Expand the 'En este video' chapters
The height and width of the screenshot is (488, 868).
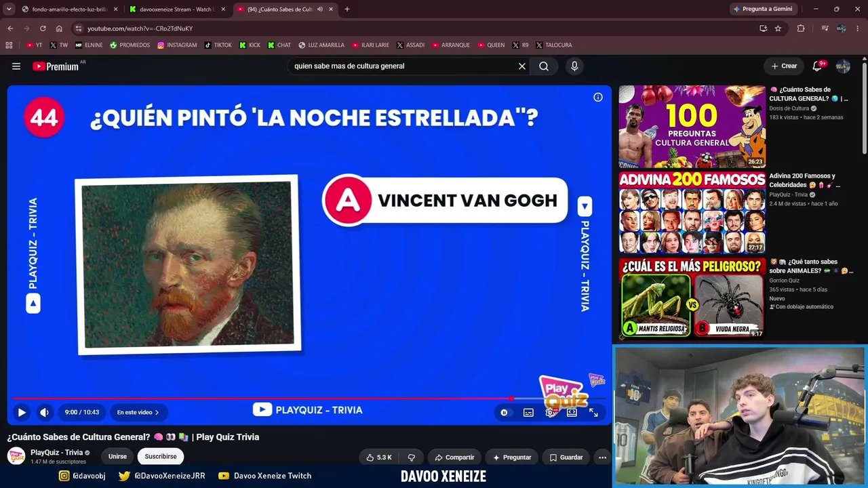click(x=138, y=412)
